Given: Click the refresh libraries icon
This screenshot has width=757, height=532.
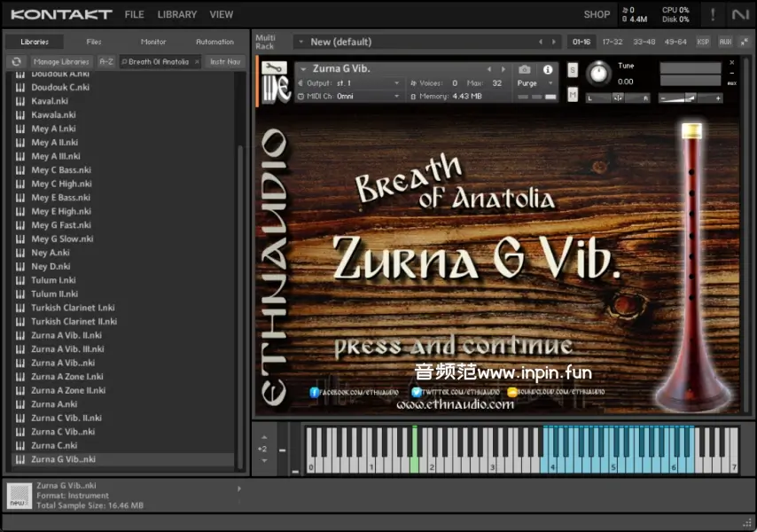Looking at the screenshot, I should pyautogui.click(x=16, y=62).
